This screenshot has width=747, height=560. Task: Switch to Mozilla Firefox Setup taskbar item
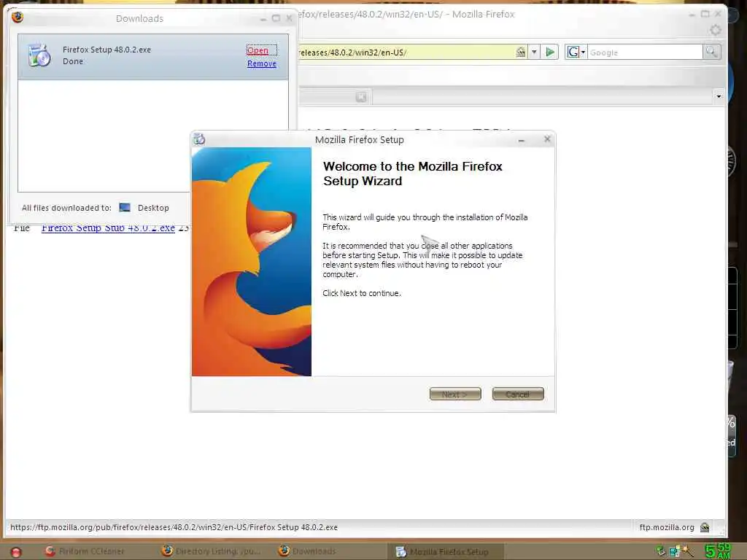pyautogui.click(x=445, y=551)
